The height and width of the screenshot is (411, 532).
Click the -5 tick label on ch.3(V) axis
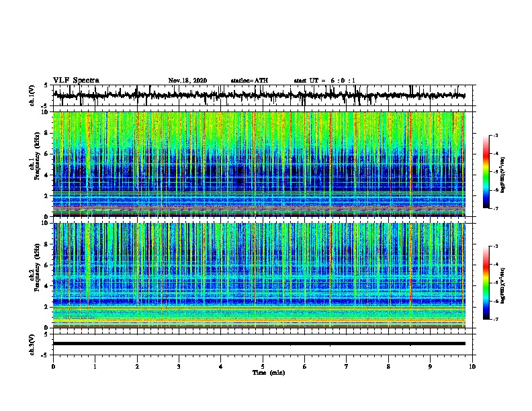[x=45, y=355]
